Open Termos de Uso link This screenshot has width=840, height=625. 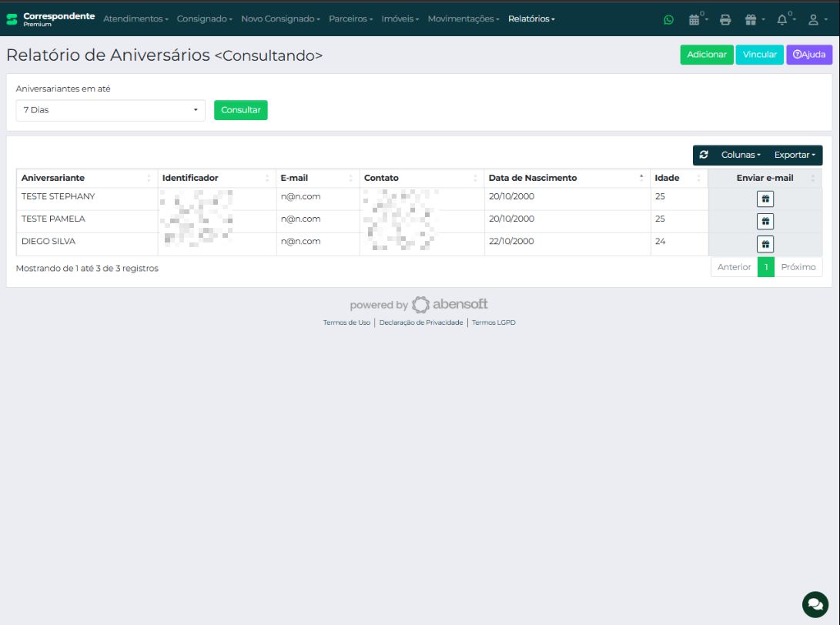346,323
